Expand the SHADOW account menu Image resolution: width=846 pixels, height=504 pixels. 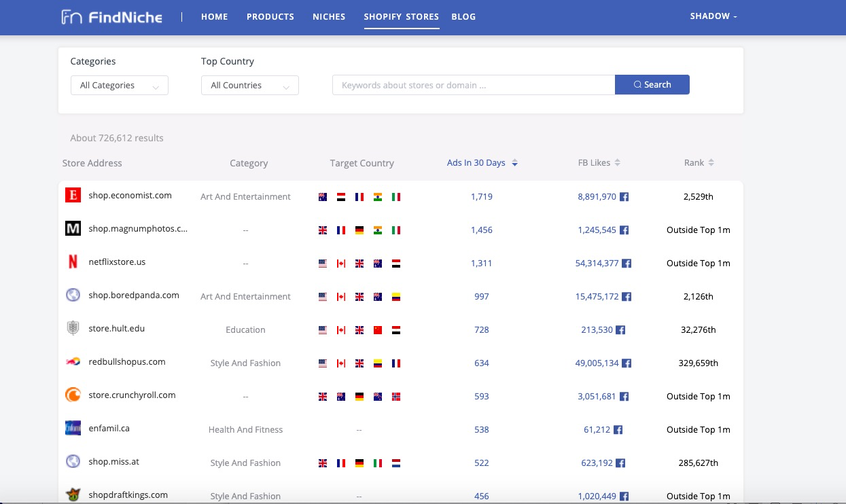click(x=713, y=16)
